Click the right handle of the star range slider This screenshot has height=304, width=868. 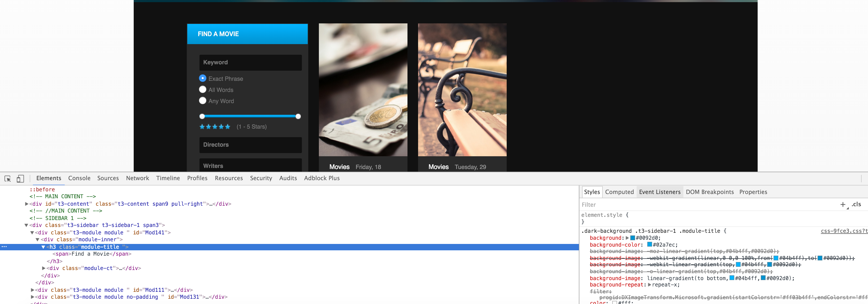(298, 116)
